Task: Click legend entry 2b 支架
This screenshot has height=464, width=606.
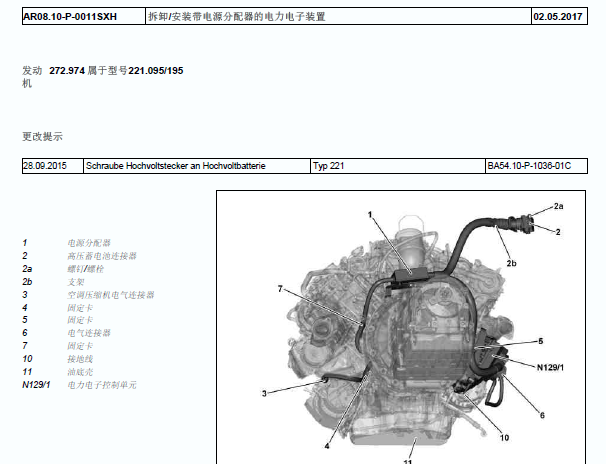Action: click(53, 282)
